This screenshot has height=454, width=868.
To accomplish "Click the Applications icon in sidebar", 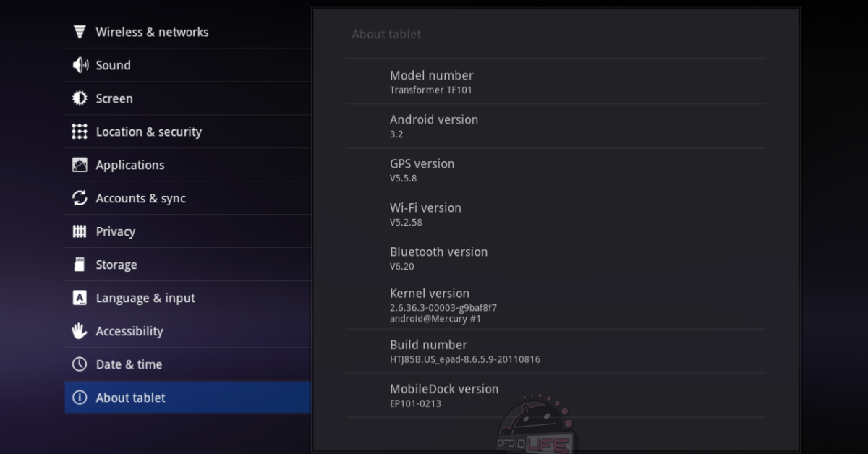I will tap(80, 165).
